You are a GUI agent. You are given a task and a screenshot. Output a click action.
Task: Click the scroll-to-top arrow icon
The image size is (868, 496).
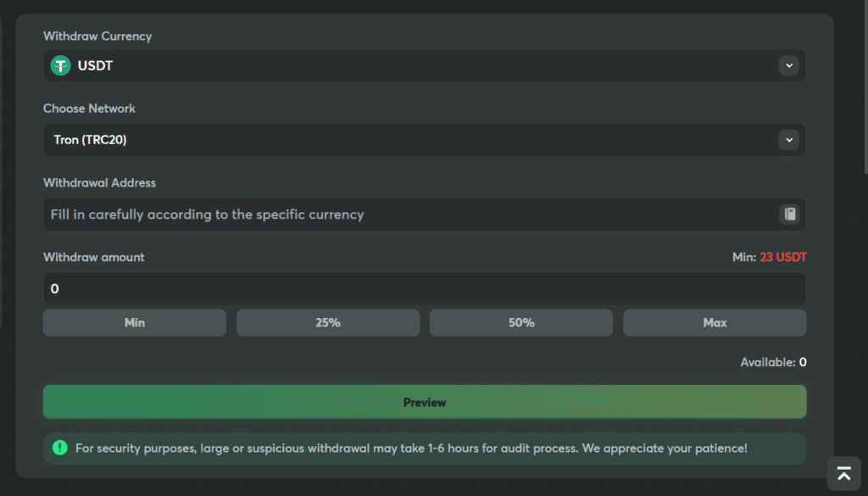(843, 473)
